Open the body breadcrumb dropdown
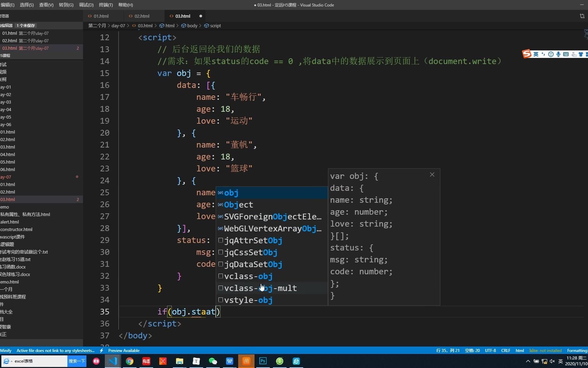The width and height of the screenshot is (588, 368). pyautogui.click(x=192, y=26)
